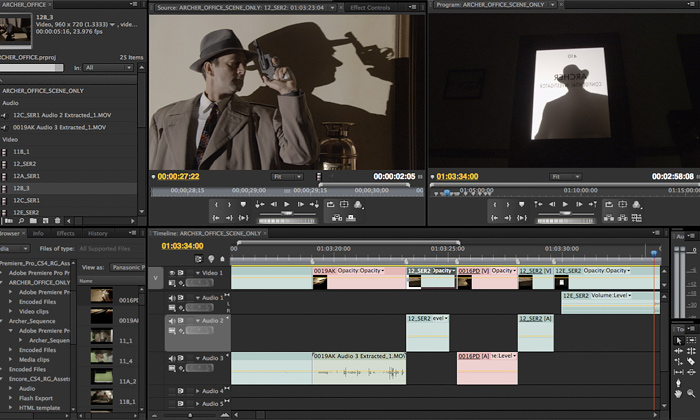Click Lift button in Program monitor
The height and width of the screenshot is (420, 700).
pyautogui.click(x=608, y=218)
